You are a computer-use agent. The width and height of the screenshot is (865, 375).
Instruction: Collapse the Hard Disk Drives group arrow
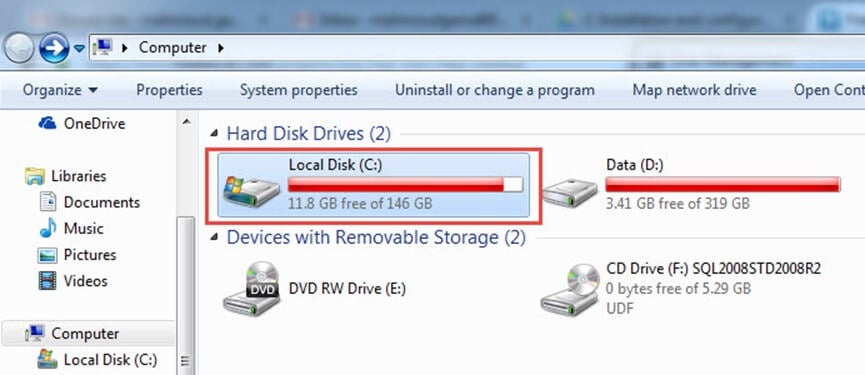point(213,134)
